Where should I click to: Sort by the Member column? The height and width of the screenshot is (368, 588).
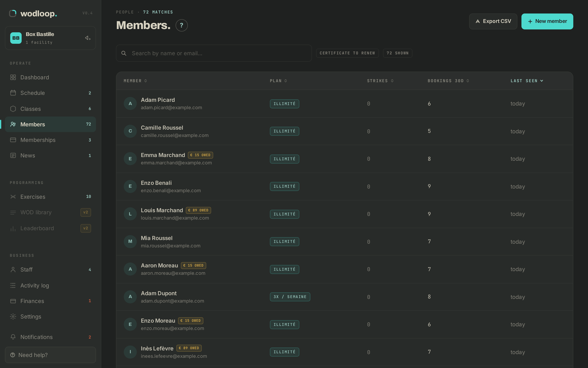point(135,81)
